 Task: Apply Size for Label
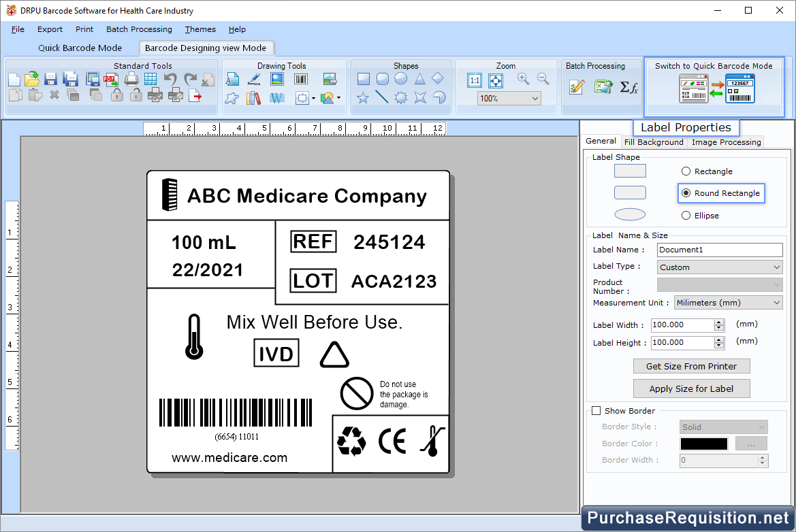click(691, 388)
